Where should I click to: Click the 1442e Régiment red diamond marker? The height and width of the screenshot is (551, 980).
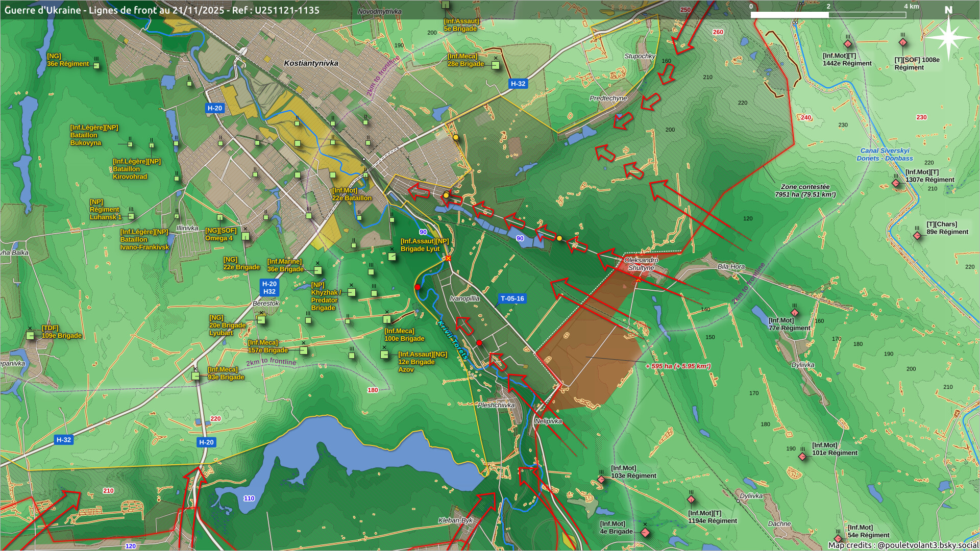(848, 44)
